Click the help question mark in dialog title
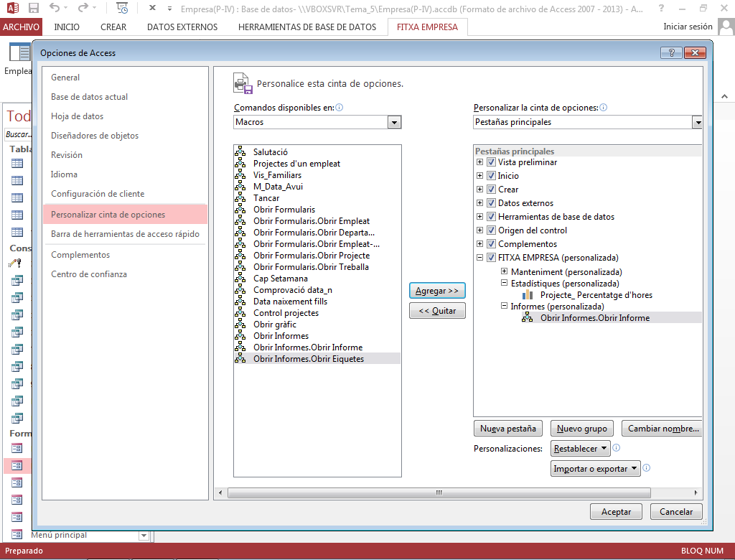This screenshot has width=735, height=560. 671,52
